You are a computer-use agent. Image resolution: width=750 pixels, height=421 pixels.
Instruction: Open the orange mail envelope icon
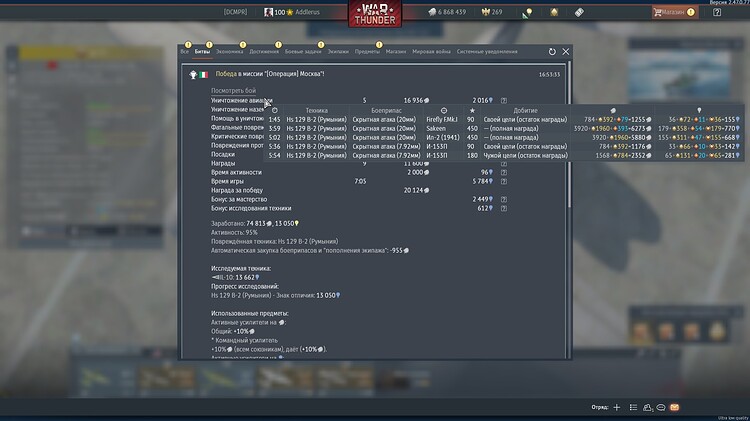(x=674, y=408)
